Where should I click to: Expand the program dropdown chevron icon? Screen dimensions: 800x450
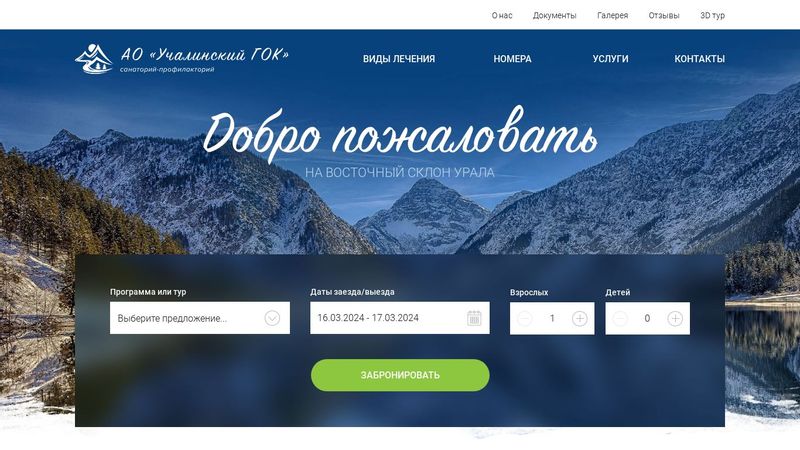coord(272,318)
